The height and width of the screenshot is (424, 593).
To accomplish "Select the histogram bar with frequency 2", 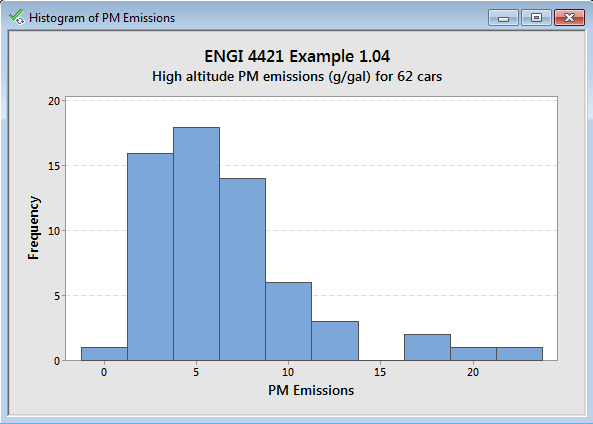I will (427, 347).
